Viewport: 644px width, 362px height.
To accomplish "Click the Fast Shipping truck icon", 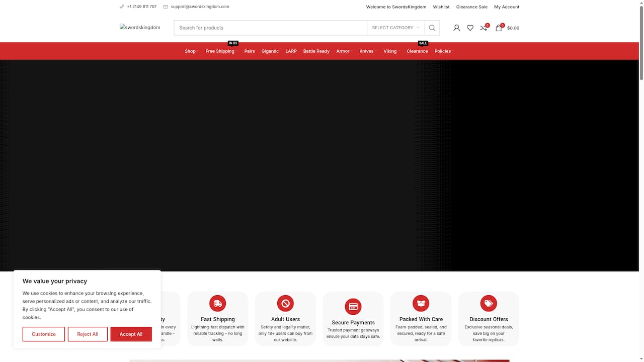I will coord(218,303).
